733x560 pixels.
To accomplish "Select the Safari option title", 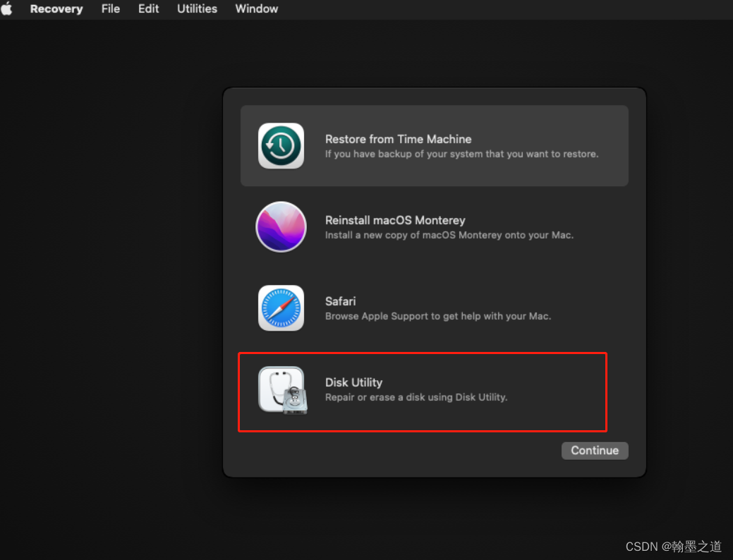I will [x=340, y=301].
